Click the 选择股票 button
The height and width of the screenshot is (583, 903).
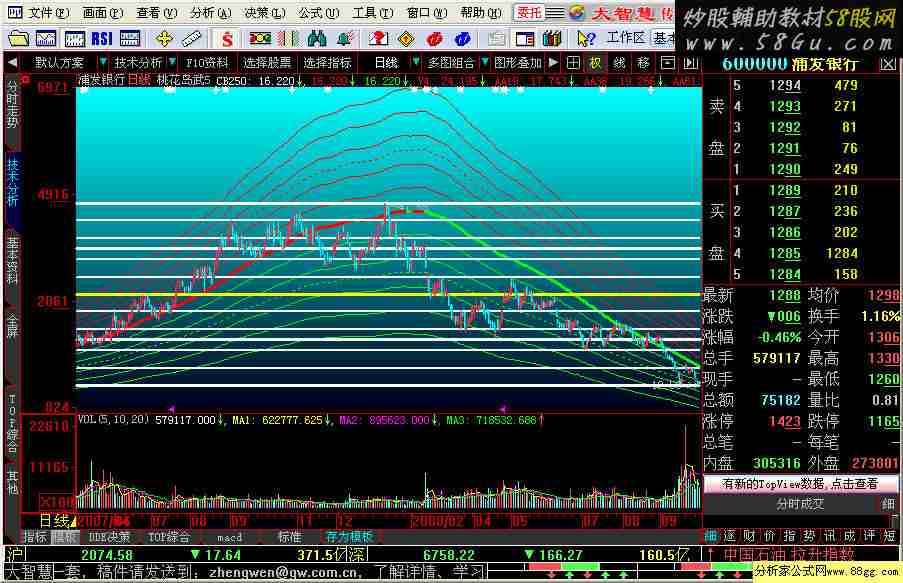267,62
